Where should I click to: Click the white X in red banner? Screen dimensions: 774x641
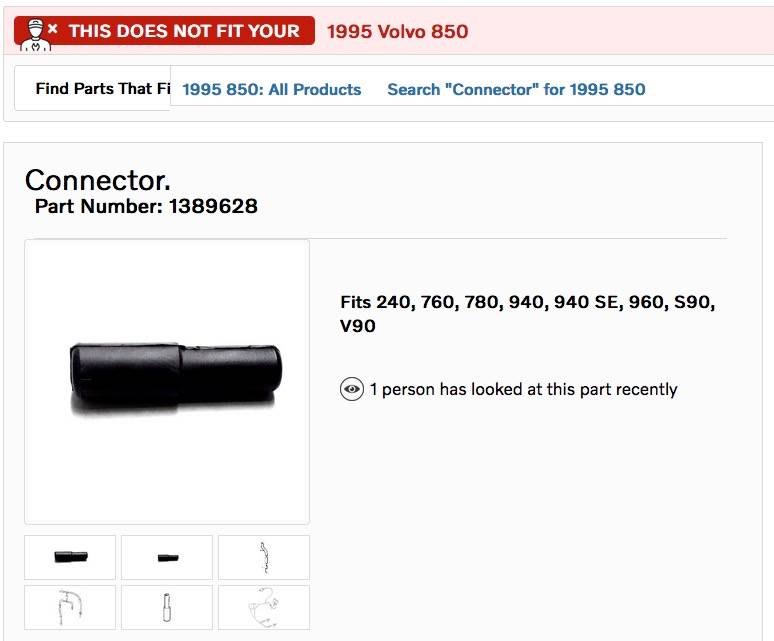pyautogui.click(x=54, y=30)
